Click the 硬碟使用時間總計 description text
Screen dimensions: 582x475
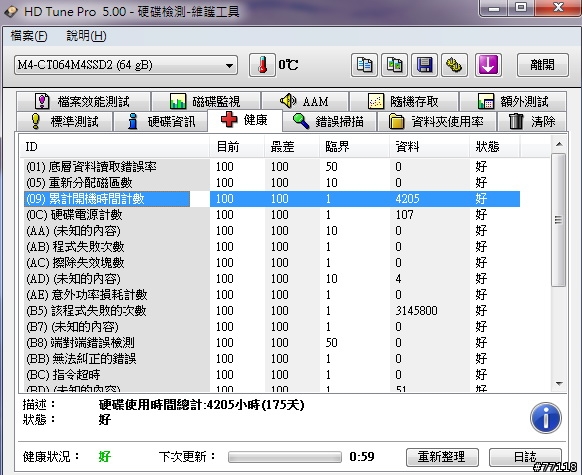(202, 404)
